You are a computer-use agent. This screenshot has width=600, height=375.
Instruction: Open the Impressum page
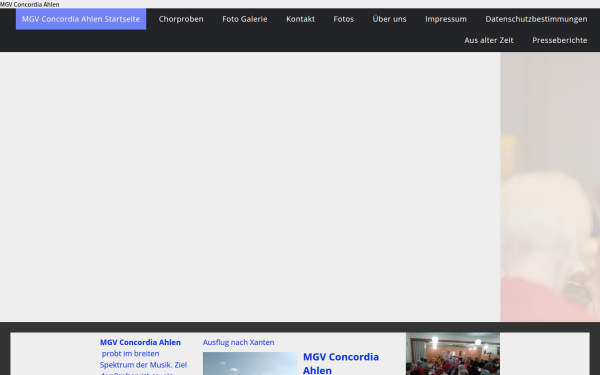[446, 19]
